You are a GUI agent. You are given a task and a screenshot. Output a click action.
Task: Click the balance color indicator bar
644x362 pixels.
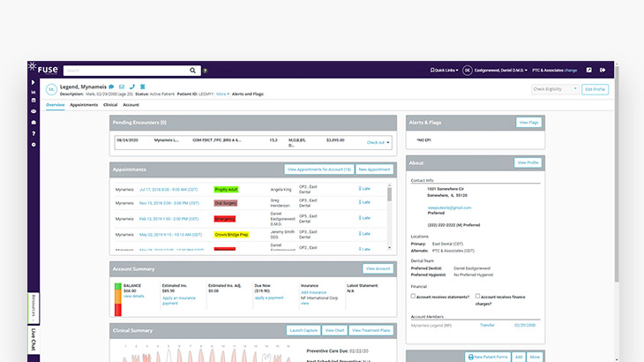click(118, 299)
